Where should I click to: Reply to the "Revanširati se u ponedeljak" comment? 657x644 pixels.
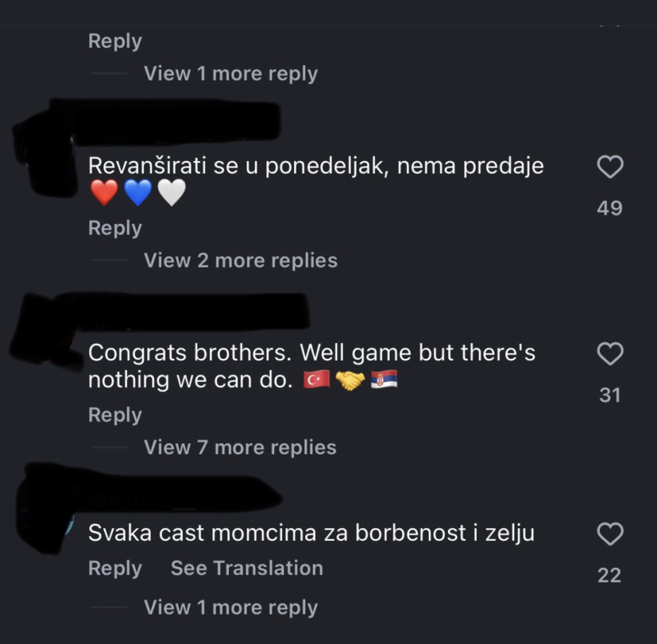pyautogui.click(x=114, y=228)
